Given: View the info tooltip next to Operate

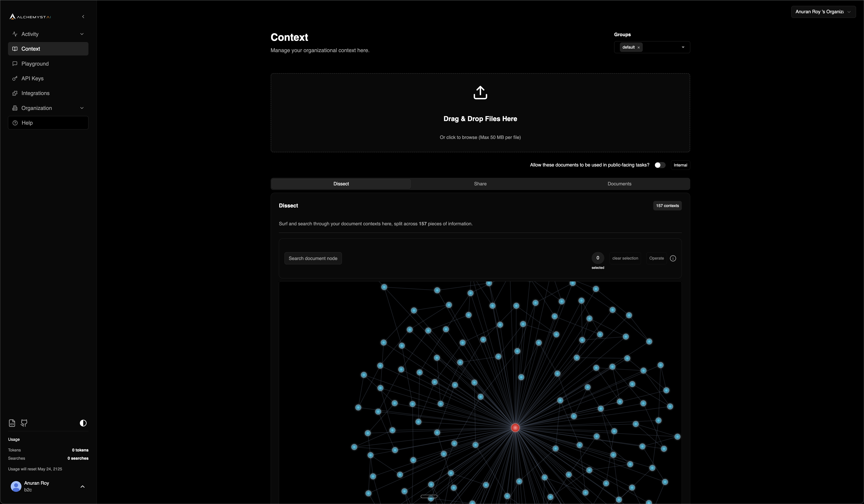Looking at the screenshot, I should 673,258.
